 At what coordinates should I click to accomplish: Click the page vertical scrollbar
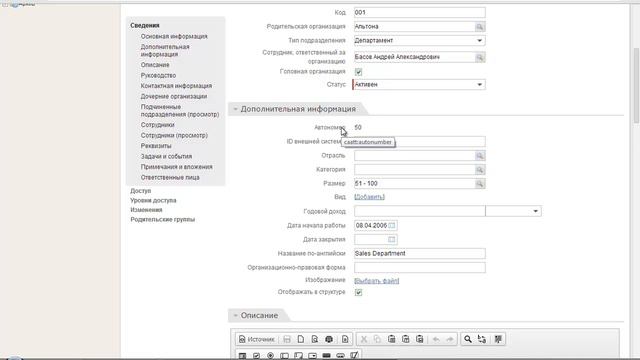636,85
